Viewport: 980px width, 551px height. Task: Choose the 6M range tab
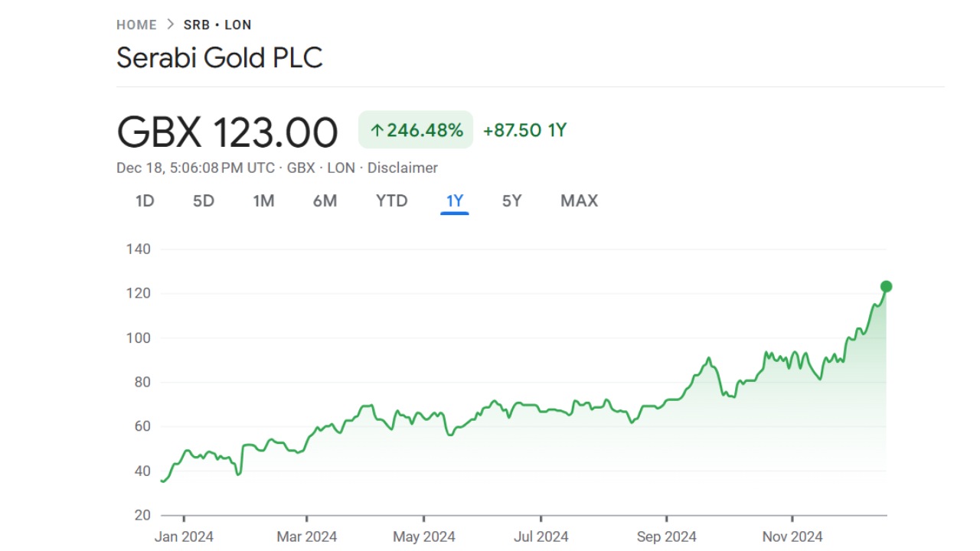[x=325, y=201]
